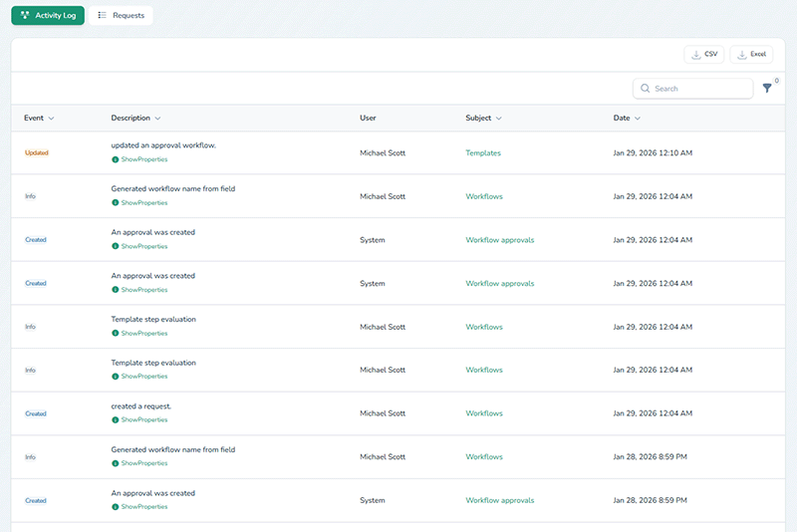Click the Activity Log tab icon
This screenshot has height=532, width=797.
25,16
